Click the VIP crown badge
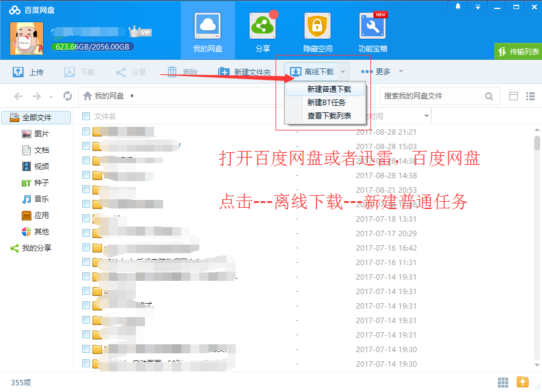This screenshot has width=542, height=392. [140, 32]
